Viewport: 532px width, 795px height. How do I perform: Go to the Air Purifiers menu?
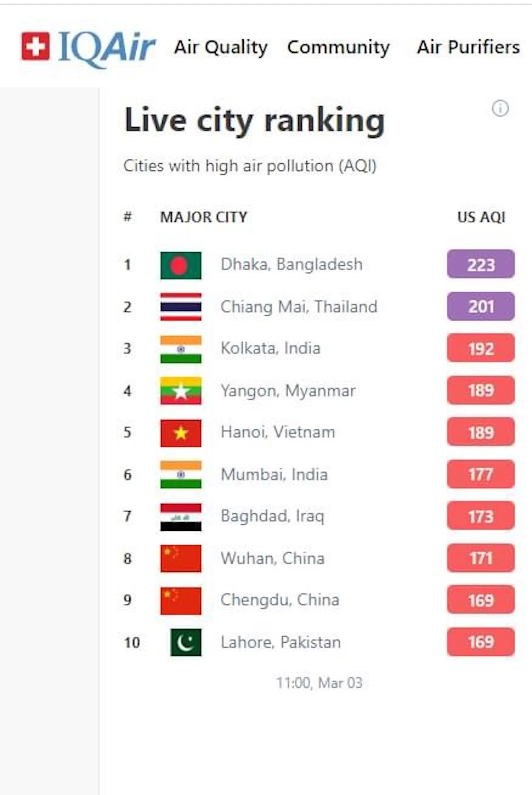468,47
